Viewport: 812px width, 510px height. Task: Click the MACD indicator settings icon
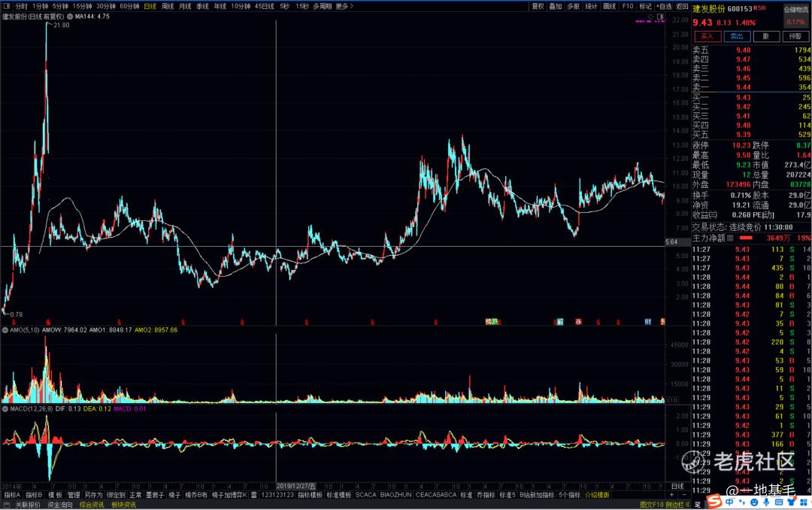5,409
